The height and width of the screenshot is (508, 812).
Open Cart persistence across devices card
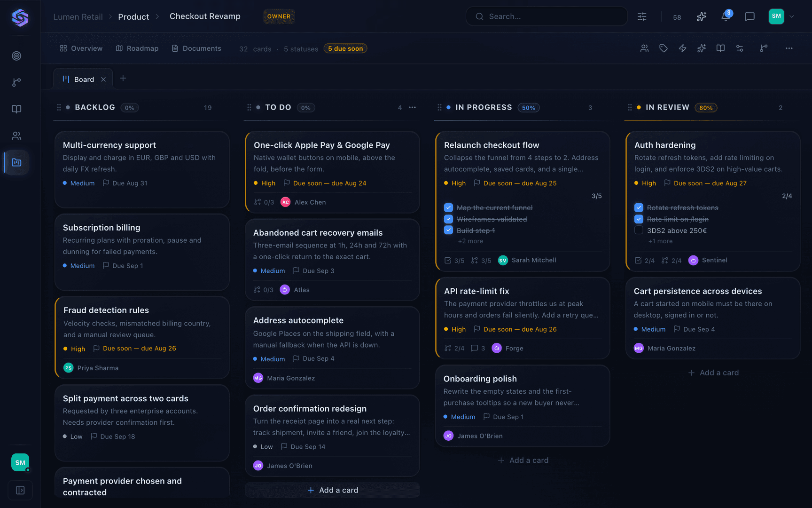[713, 318]
